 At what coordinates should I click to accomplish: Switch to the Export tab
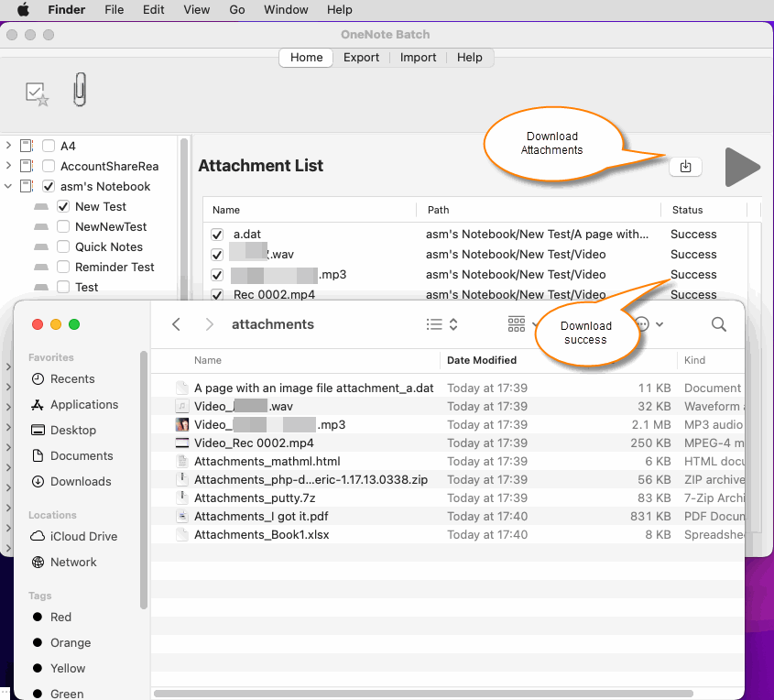coord(361,57)
